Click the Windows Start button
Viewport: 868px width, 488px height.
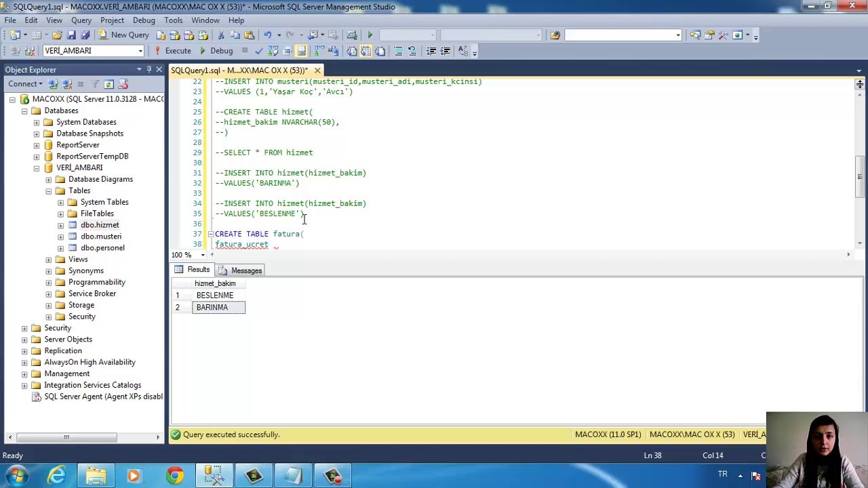16,476
